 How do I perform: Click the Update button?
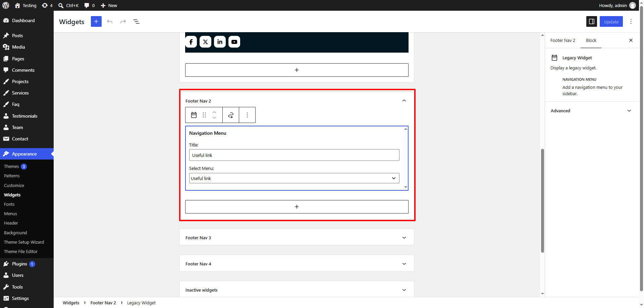(x=611, y=21)
